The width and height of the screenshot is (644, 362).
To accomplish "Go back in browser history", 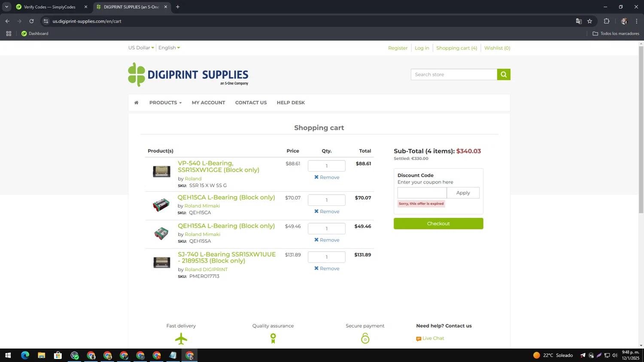I will (7, 21).
